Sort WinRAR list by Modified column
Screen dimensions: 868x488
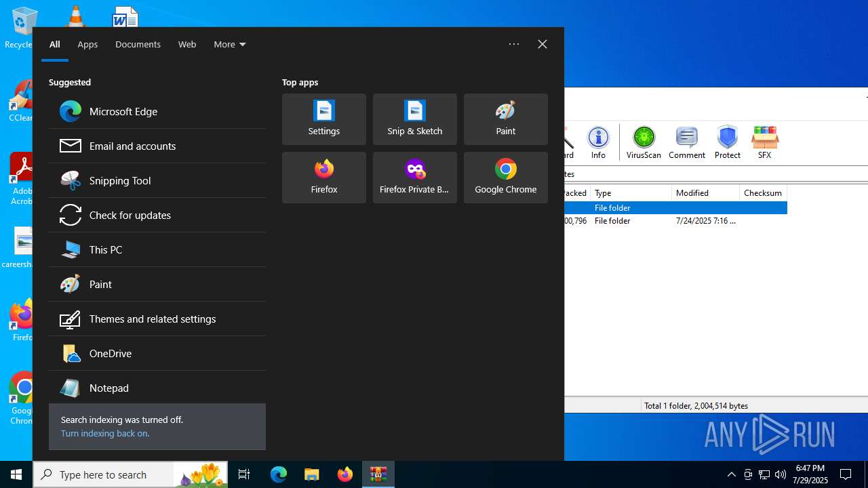point(706,193)
